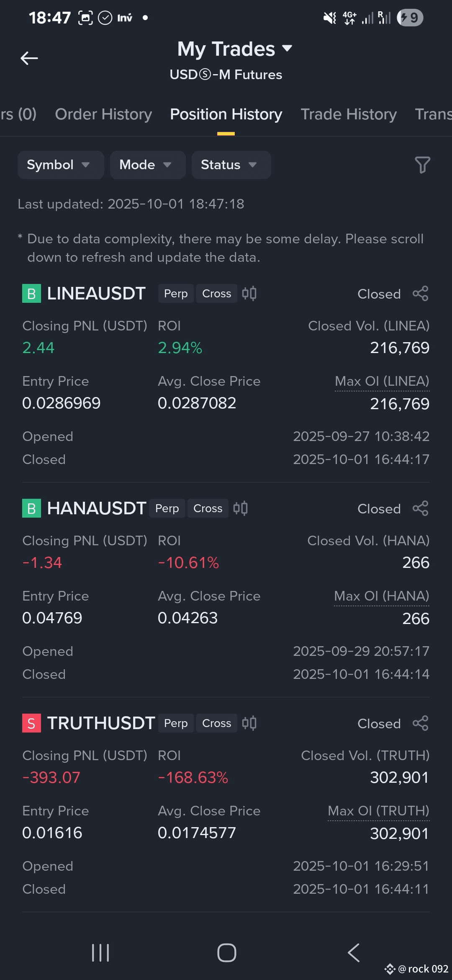452x980 pixels.
Task: Expand the Mode filter dropdown
Action: (148, 165)
